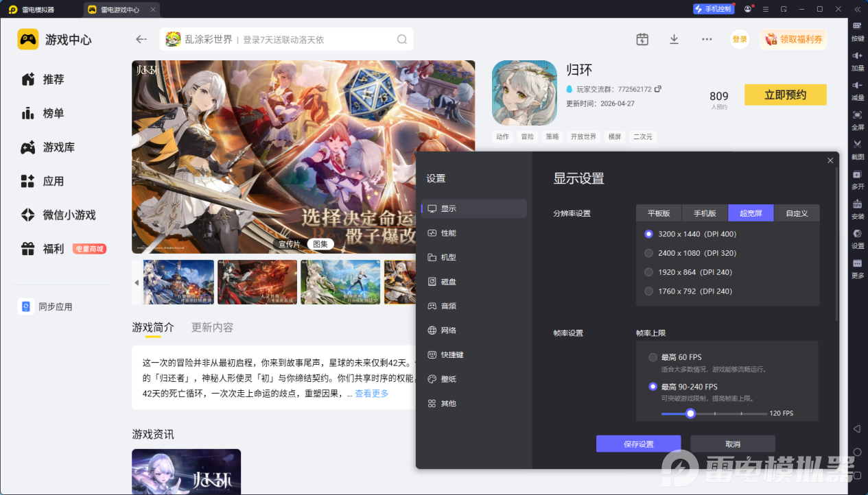Viewport: 868px width, 495px height.
Task: Take a screenshot with 截图 scissors
Action: [x=858, y=148]
